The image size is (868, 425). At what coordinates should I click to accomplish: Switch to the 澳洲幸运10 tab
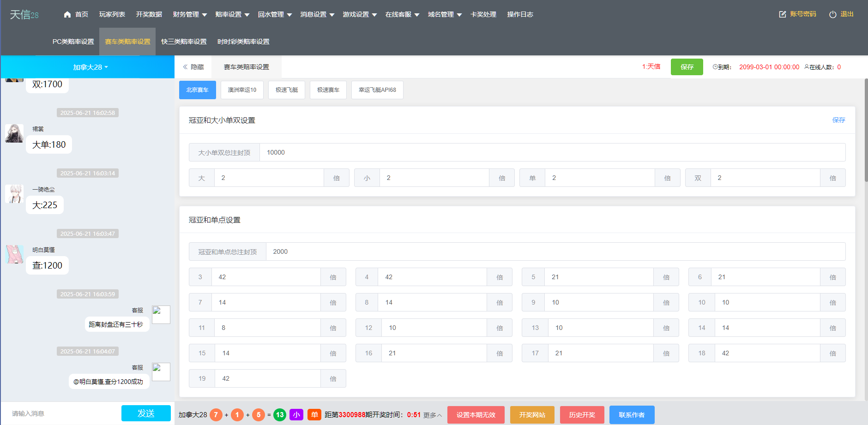click(242, 90)
